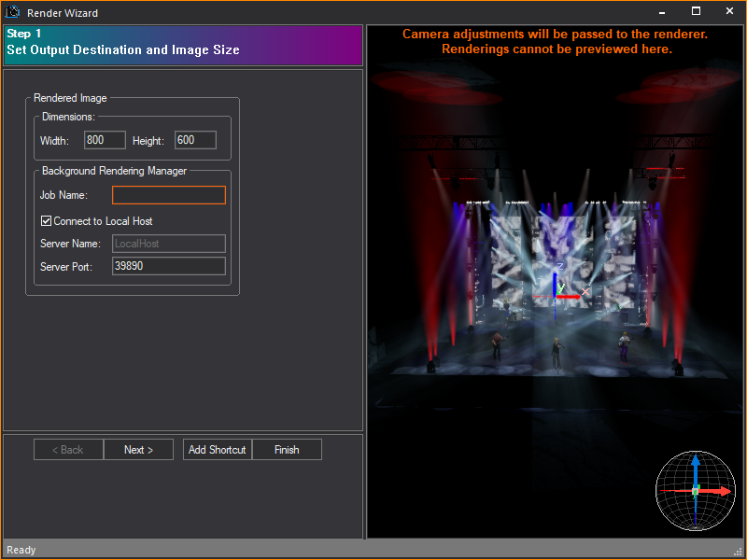This screenshot has width=747, height=560.
Task: Select the Width dimension field
Action: click(104, 140)
